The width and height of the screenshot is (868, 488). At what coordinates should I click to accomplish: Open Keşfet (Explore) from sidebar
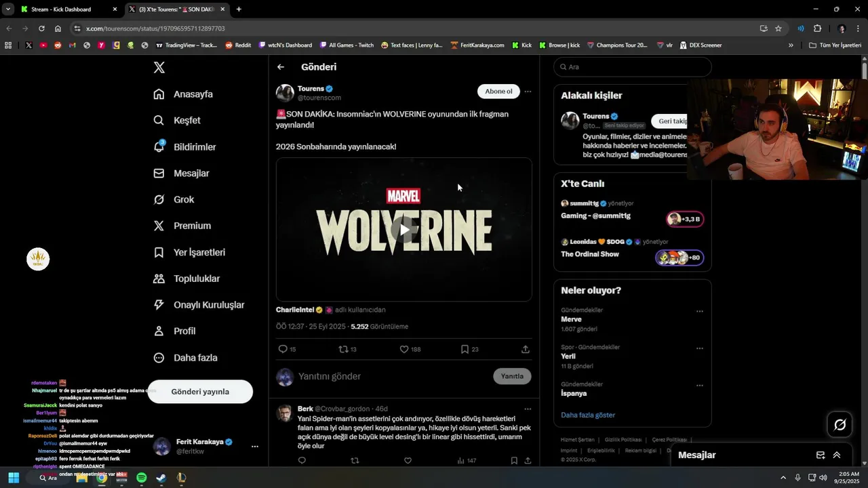click(x=178, y=121)
